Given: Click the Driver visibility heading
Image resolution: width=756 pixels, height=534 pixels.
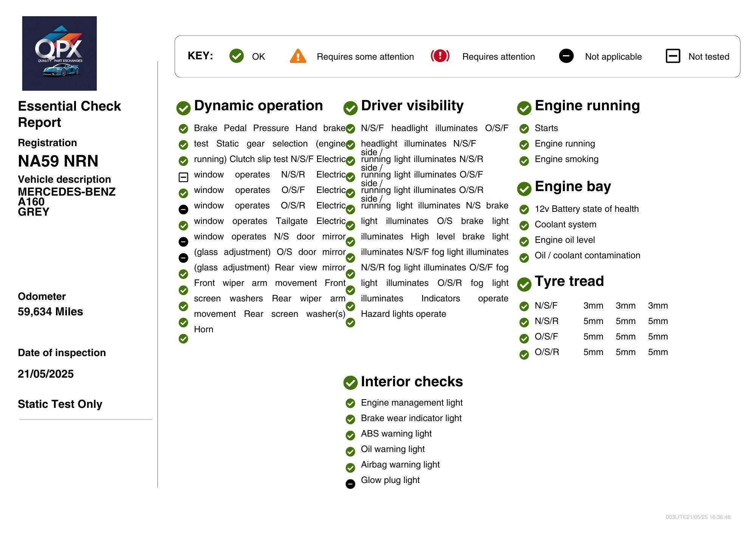Looking at the screenshot, I should click(412, 105).
